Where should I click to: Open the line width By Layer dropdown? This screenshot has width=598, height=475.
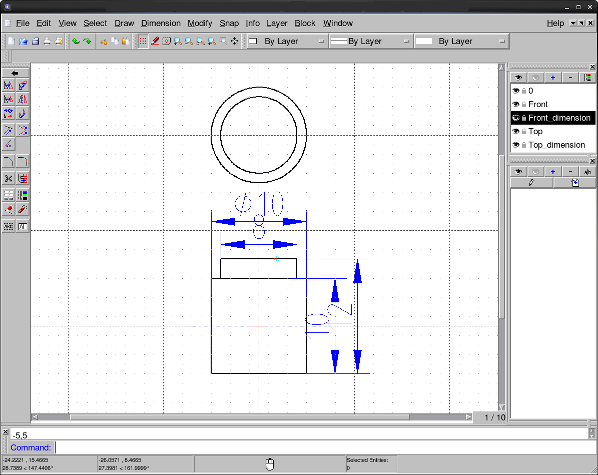pos(371,41)
